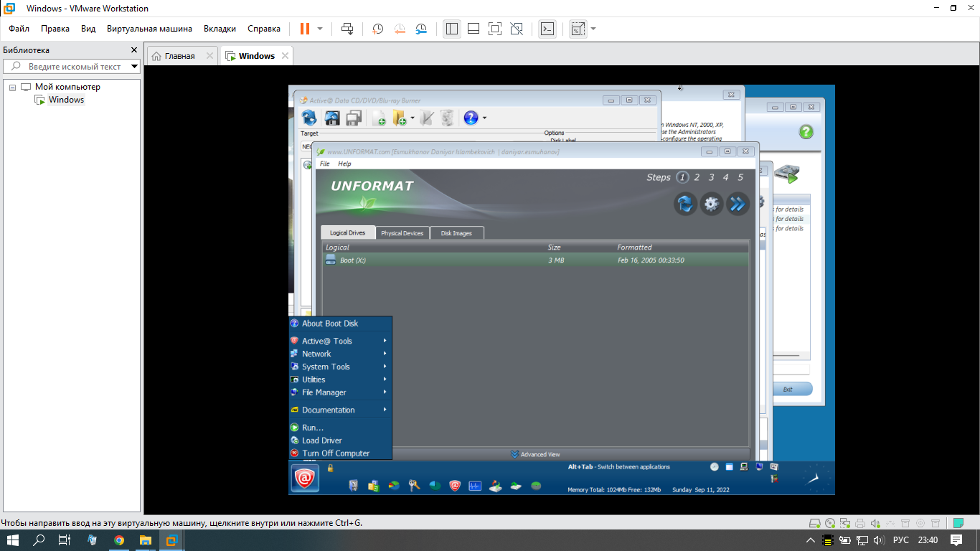Click the green help icon in the background window
This screenshot has width=980, height=551.
click(x=806, y=132)
